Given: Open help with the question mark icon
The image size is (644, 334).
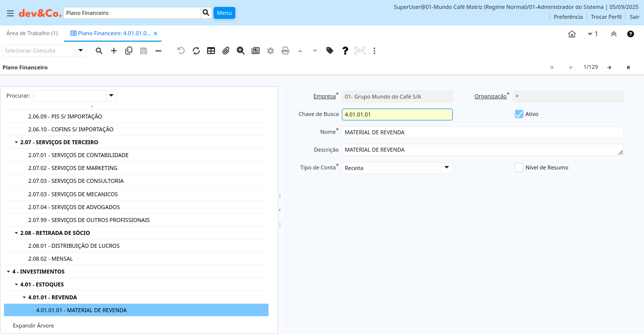Looking at the screenshot, I should click(345, 51).
